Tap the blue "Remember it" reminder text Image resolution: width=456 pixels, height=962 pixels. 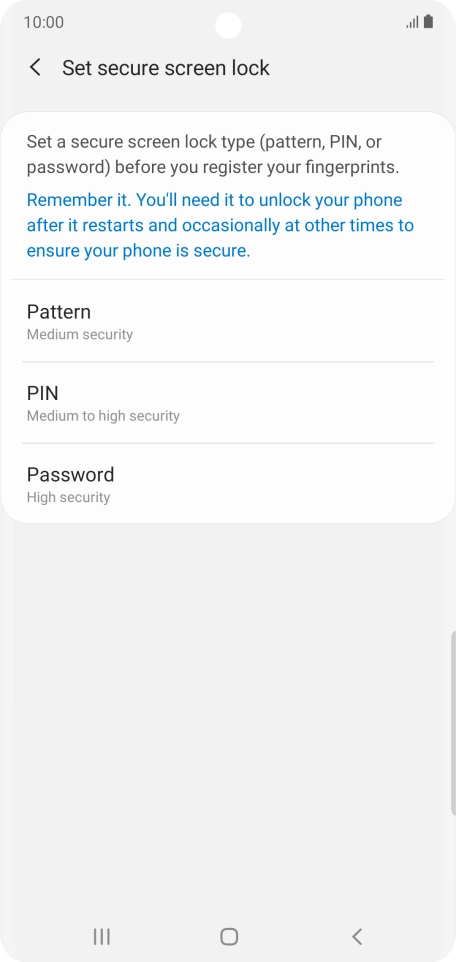pyautogui.click(x=220, y=225)
